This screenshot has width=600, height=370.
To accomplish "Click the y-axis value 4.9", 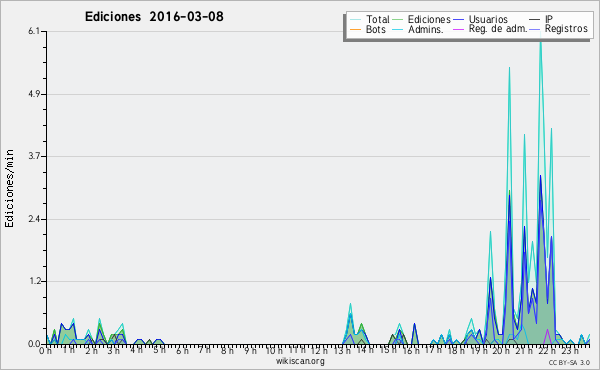I will point(34,94).
